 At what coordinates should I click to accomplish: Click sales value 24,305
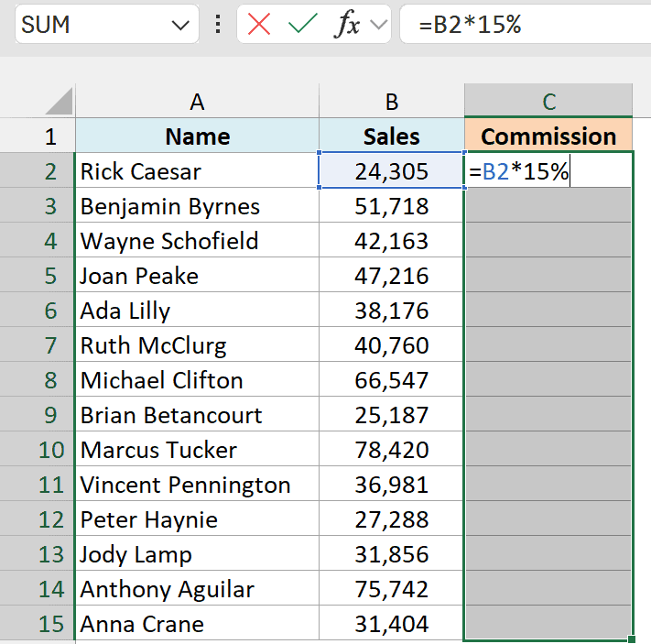point(392,170)
